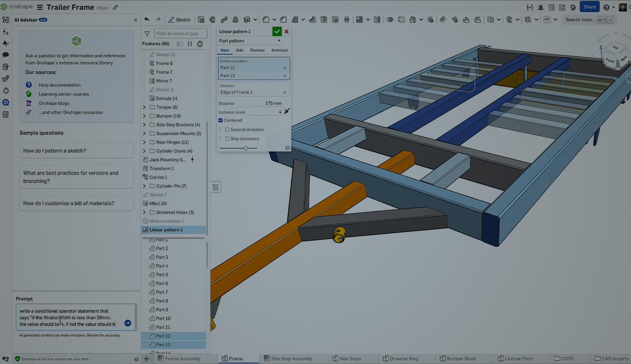Expand the Bumper folder in the feature tree
This screenshot has width=631, height=364.
[x=144, y=116]
